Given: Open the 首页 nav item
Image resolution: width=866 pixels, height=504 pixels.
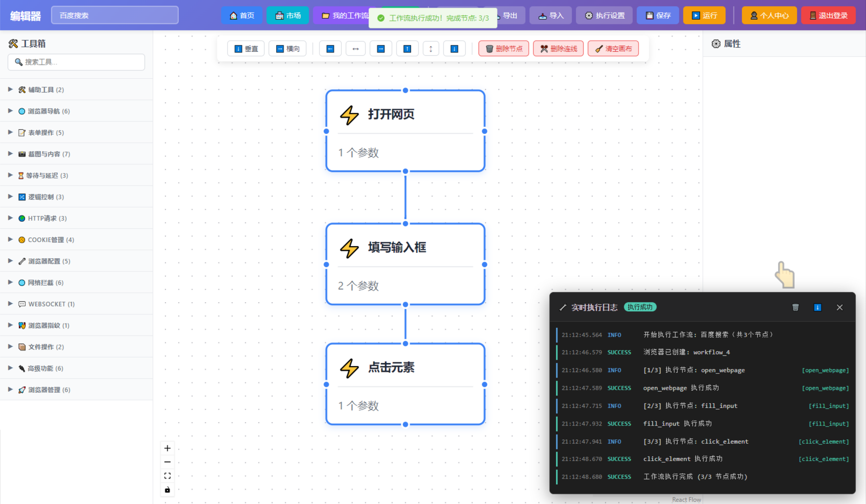Looking at the screenshot, I should click(x=242, y=15).
